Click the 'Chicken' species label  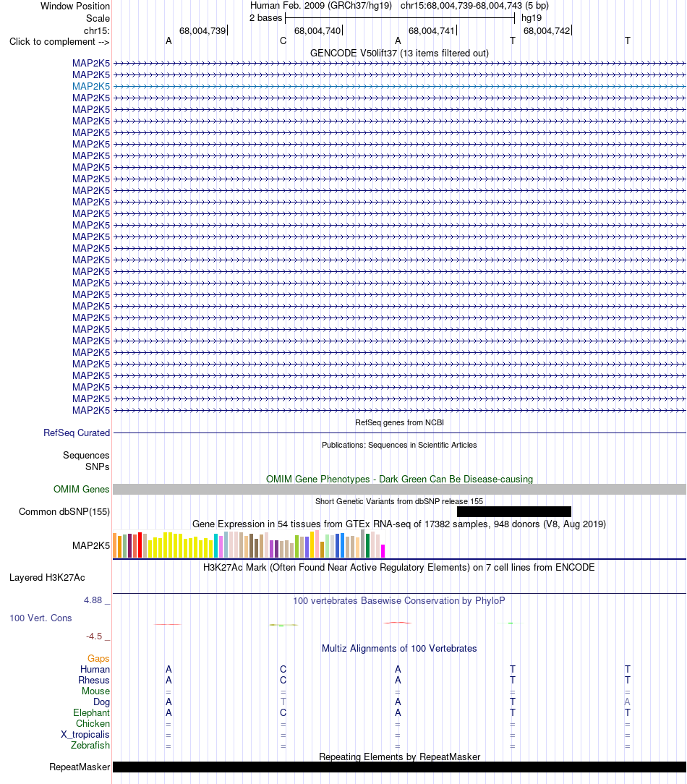coord(93,724)
